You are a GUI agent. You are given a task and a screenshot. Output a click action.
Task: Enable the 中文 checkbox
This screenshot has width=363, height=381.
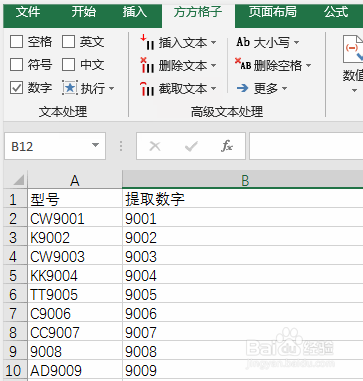point(68,65)
